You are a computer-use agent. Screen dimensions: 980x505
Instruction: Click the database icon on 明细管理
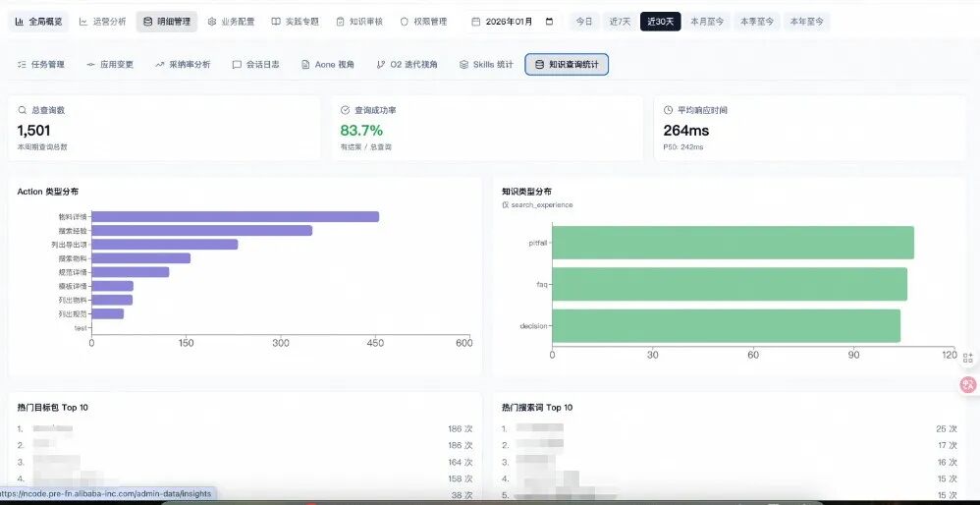[147, 22]
